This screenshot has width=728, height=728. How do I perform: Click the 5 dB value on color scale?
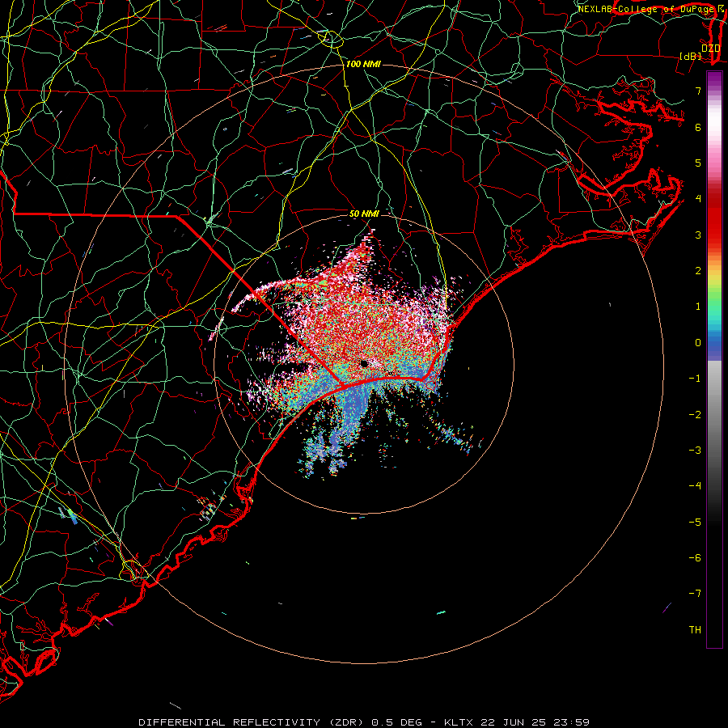click(x=698, y=163)
